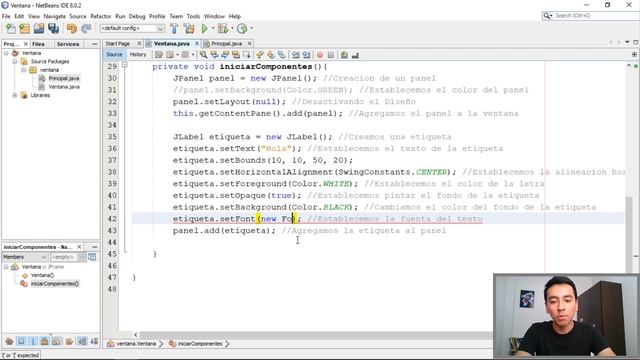Click the Search (Ctrl+I) input field

pos(594,16)
